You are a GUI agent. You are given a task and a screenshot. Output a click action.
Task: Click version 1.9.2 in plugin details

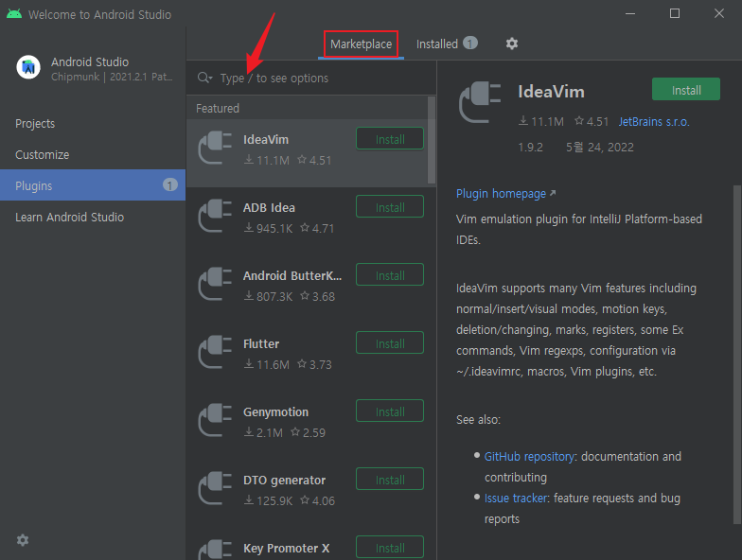pyautogui.click(x=530, y=148)
